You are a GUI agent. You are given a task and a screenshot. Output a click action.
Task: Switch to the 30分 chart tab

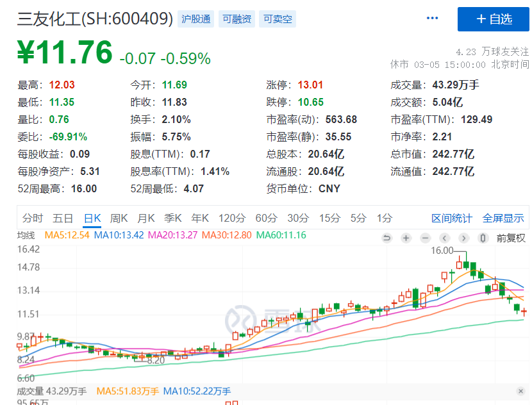(298, 218)
